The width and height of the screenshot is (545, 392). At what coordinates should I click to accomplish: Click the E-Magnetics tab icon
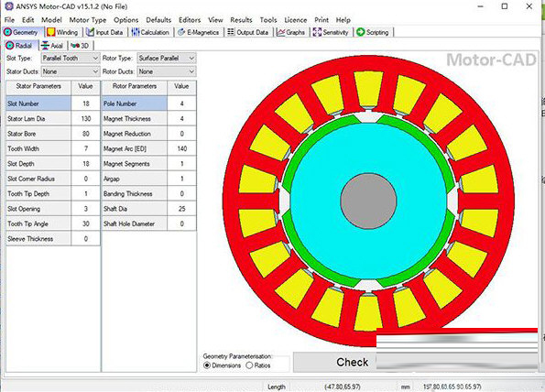[181, 32]
